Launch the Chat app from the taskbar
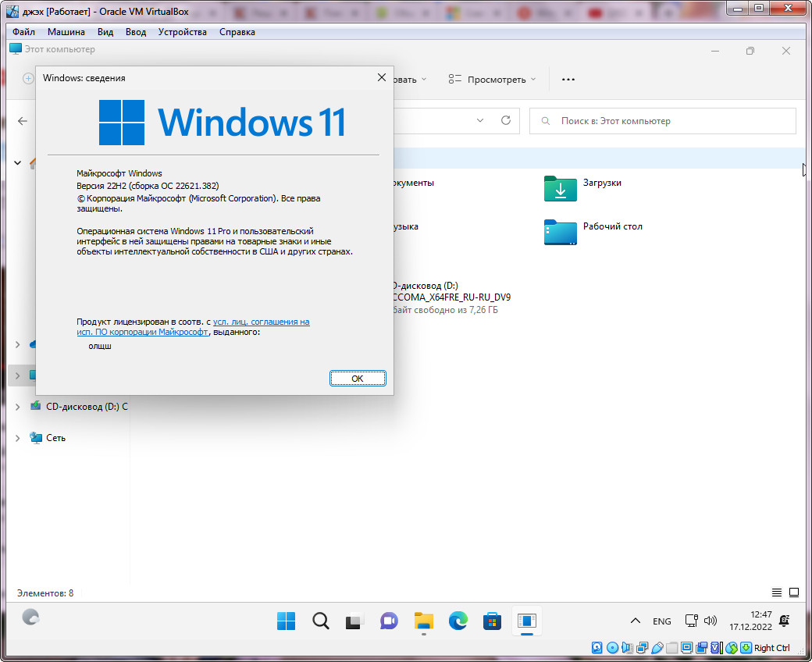The height and width of the screenshot is (662, 812). tap(389, 621)
